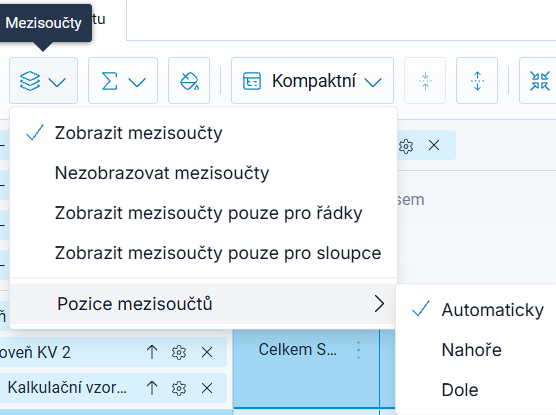
Task: Open gear settings on the top right field chip
Action: [x=406, y=146]
